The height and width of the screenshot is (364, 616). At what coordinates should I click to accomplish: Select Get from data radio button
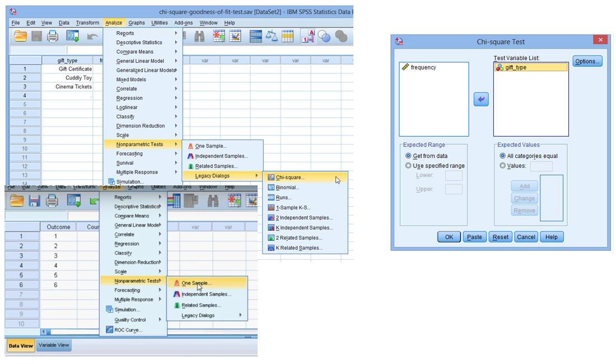coord(408,156)
